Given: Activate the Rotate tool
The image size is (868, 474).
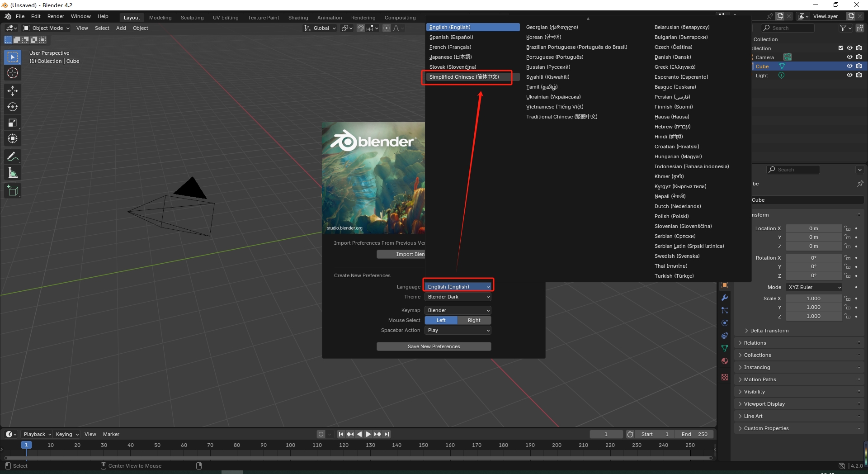Looking at the screenshot, I should [x=12, y=107].
